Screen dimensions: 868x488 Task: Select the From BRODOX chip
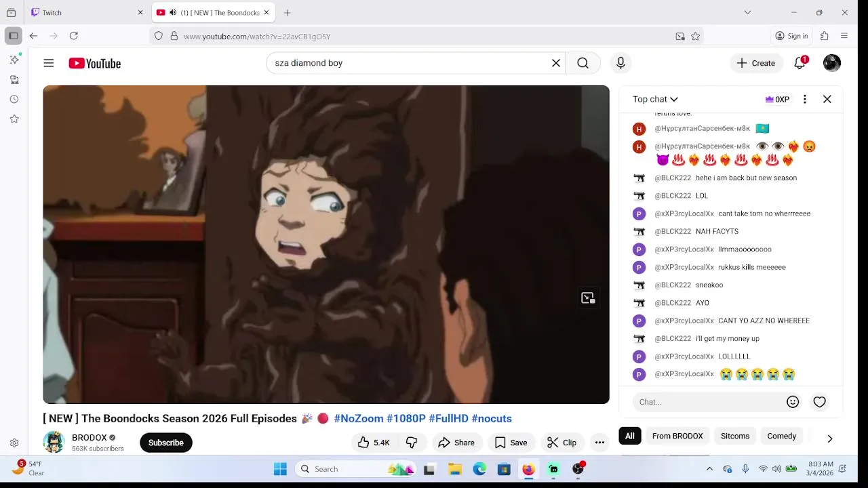click(677, 436)
